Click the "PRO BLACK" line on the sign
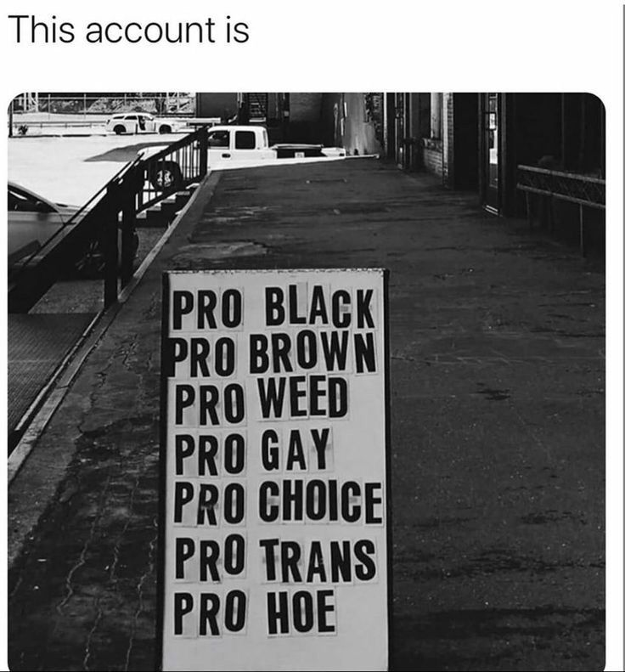This screenshot has width=625, height=672. tap(273, 308)
